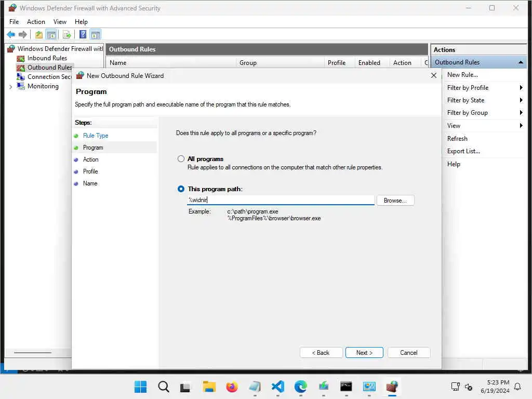Select the This program path radio button
This screenshot has height=399, width=532.
[181, 189]
